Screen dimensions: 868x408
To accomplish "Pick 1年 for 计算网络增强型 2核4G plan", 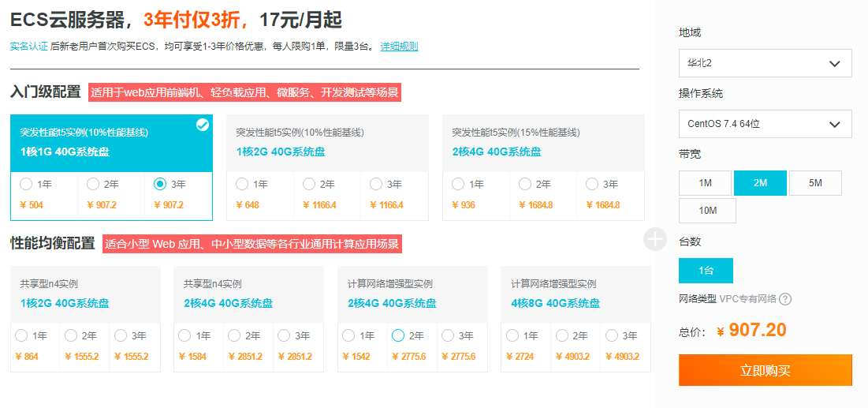I will [x=348, y=335].
